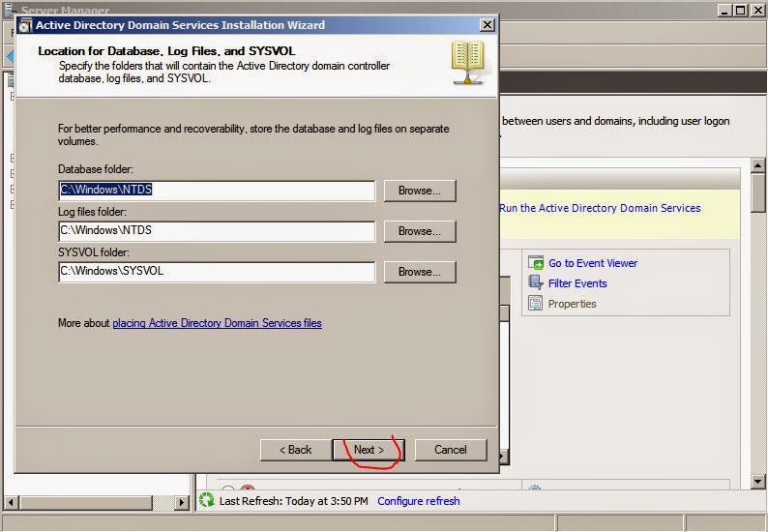This screenshot has height=532, width=768.
Task: Click the Filter Events icon
Action: pos(536,282)
